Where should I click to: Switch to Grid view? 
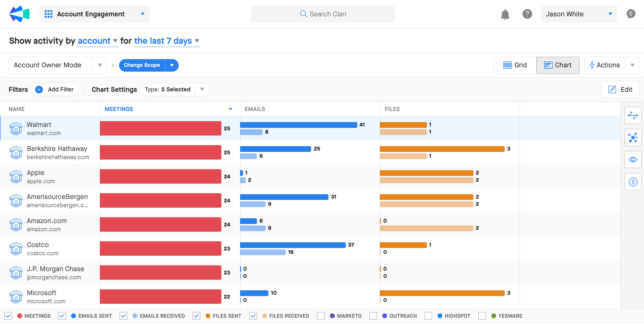click(515, 65)
